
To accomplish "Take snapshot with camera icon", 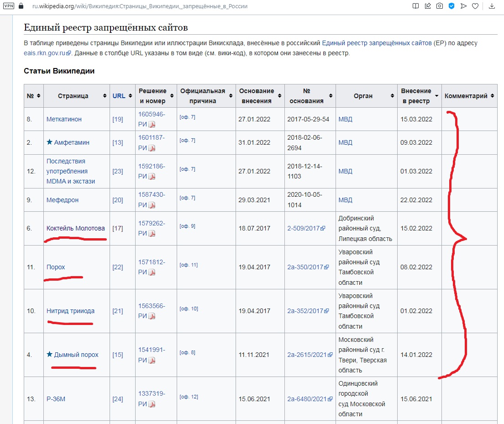I will pos(439,6).
